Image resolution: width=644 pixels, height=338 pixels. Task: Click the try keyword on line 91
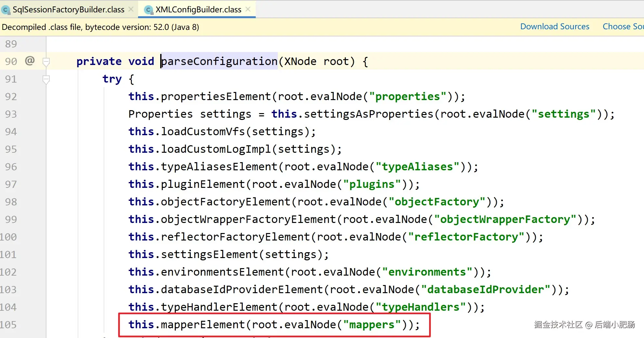pos(112,79)
